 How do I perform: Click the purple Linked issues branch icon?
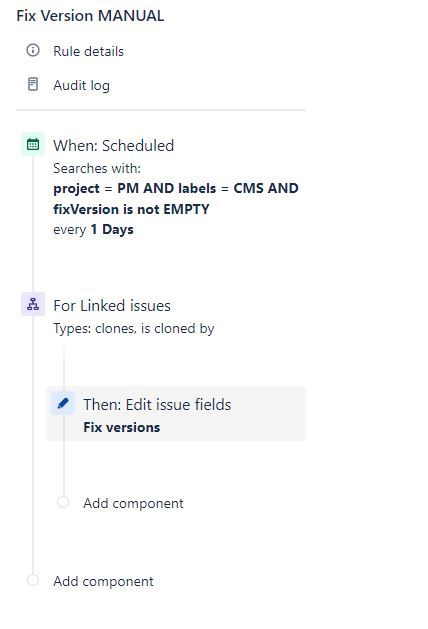[x=33, y=304]
